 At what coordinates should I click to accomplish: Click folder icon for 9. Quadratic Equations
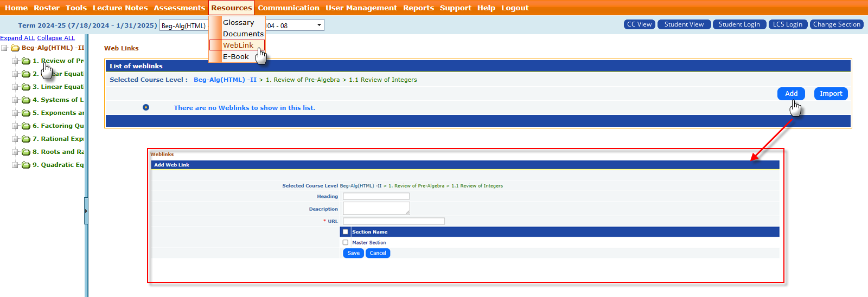coord(25,165)
